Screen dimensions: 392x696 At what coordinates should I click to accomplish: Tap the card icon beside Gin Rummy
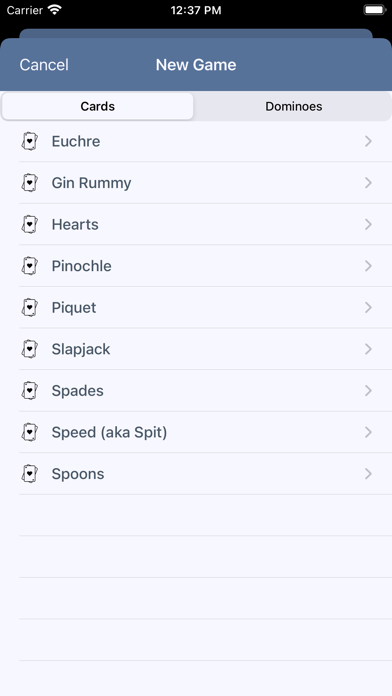coord(29,183)
